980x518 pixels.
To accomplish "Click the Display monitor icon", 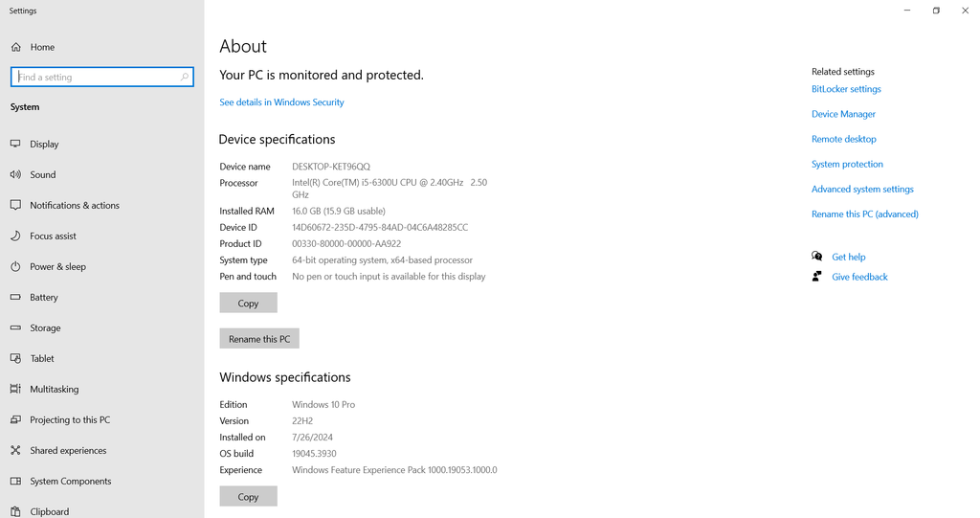I will click(x=15, y=144).
